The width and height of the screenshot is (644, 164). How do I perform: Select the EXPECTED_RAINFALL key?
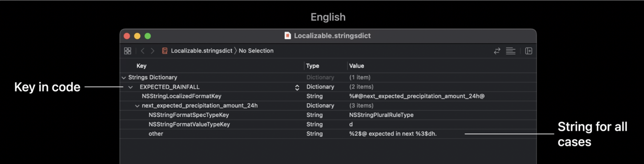[x=170, y=87]
